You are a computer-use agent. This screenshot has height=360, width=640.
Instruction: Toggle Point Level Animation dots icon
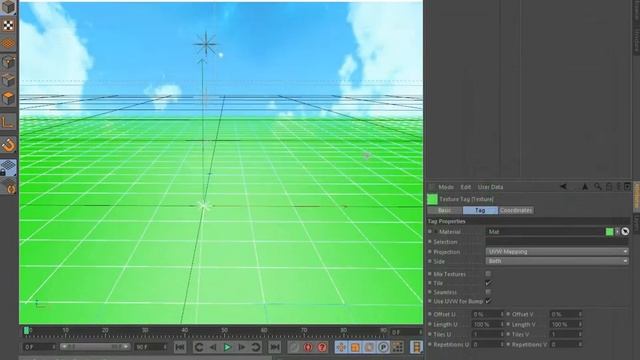click(397, 347)
